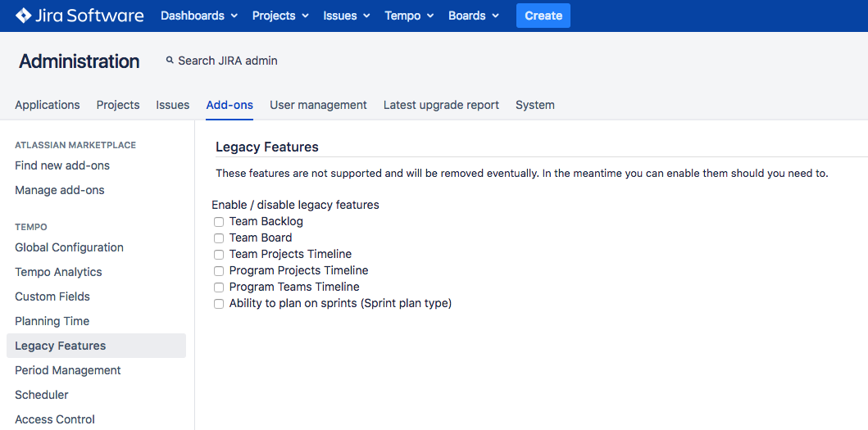This screenshot has width=868, height=430.
Task: Check the Program Teams Timeline option
Action: point(219,287)
